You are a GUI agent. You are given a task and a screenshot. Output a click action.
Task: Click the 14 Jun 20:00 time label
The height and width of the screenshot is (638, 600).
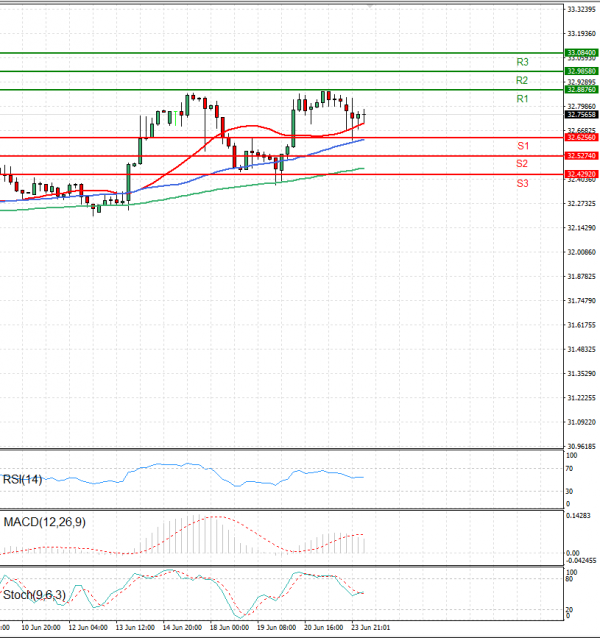pyautogui.click(x=182, y=627)
